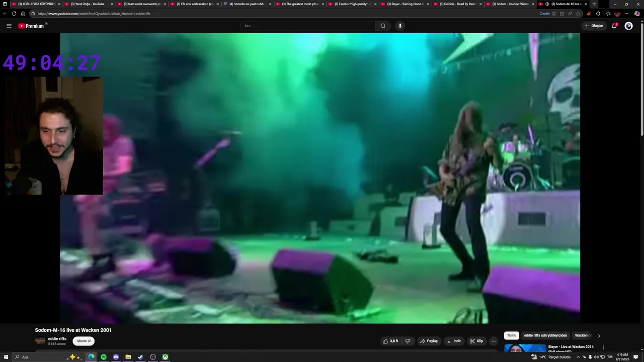Click the YouTube search magnifier button
Screen dimensions: 644x362
click(383, 26)
